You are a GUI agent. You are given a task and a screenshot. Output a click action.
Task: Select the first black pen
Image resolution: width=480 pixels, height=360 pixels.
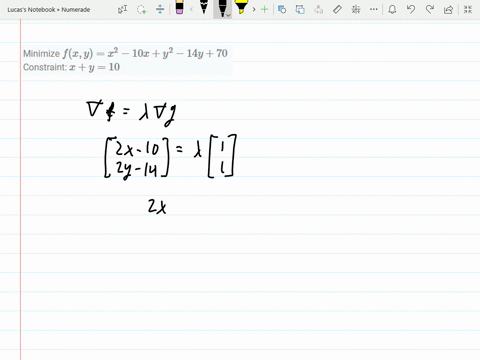[x=204, y=8]
